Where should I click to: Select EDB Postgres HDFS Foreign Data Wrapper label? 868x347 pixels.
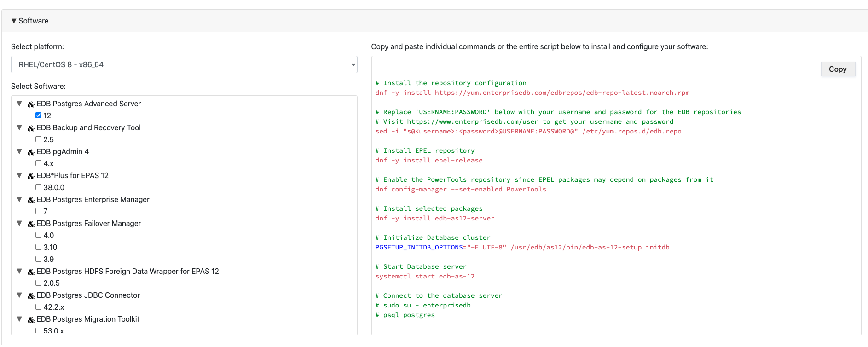click(x=128, y=272)
